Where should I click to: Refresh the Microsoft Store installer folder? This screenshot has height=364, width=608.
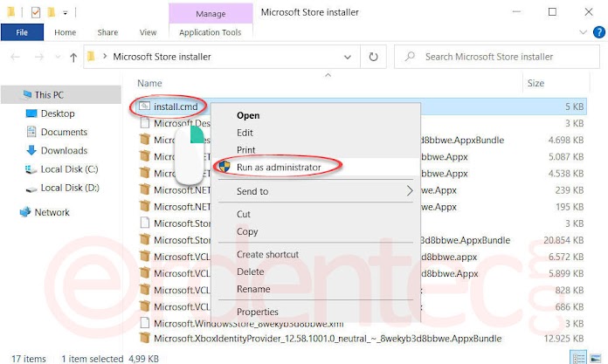coord(373,57)
